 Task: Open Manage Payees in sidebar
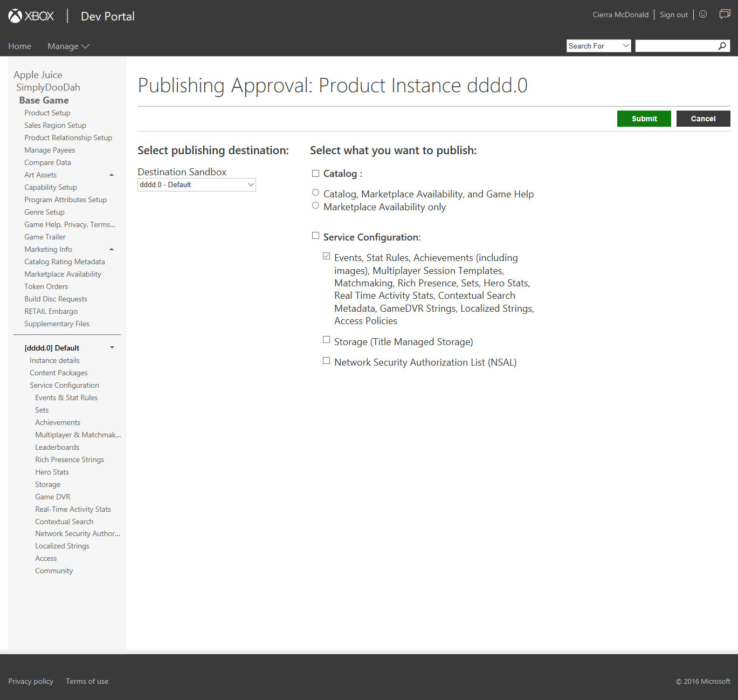tap(50, 150)
